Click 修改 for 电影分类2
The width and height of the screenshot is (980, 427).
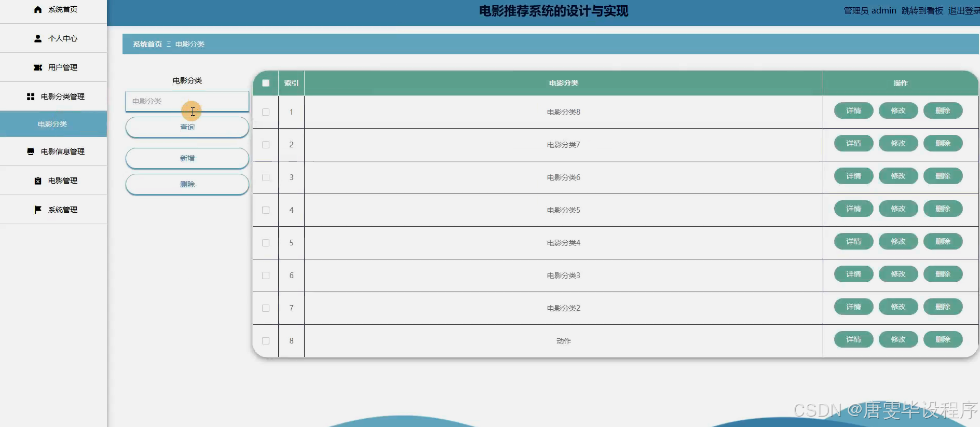pos(898,307)
